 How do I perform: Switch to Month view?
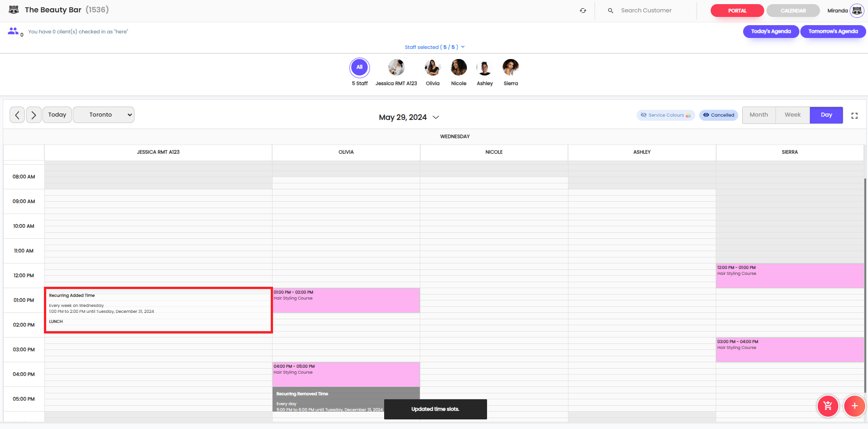tap(759, 115)
